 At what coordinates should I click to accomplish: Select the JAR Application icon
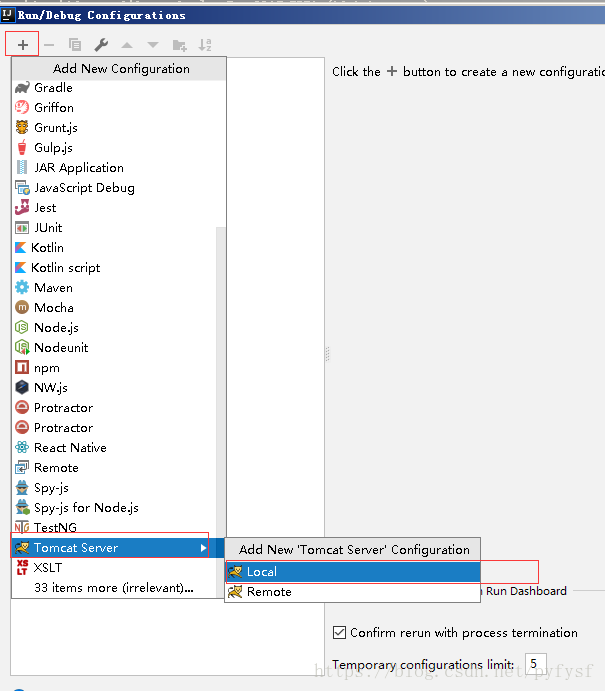tap(22, 167)
